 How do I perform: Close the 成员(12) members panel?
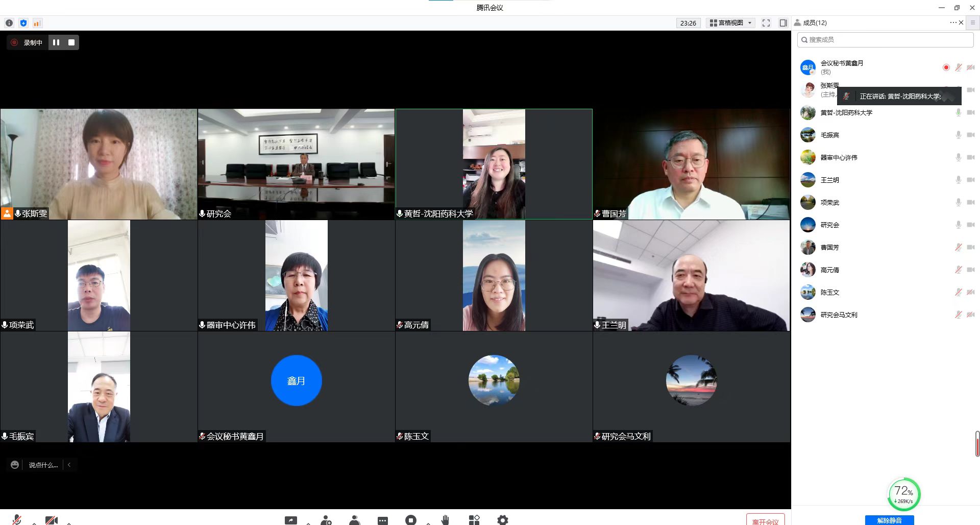click(962, 22)
